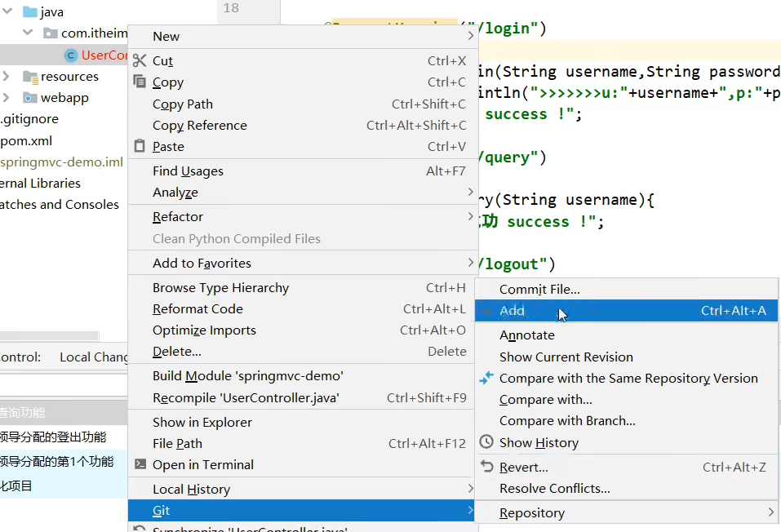Click the java folder icon
The width and height of the screenshot is (781, 532).
click(x=30, y=12)
